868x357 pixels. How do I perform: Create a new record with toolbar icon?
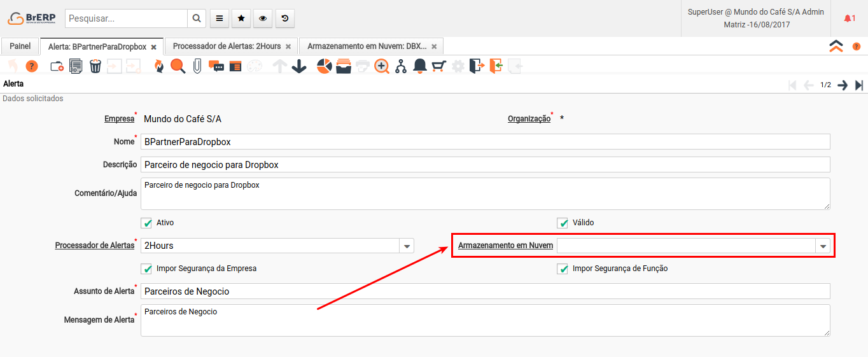point(57,66)
